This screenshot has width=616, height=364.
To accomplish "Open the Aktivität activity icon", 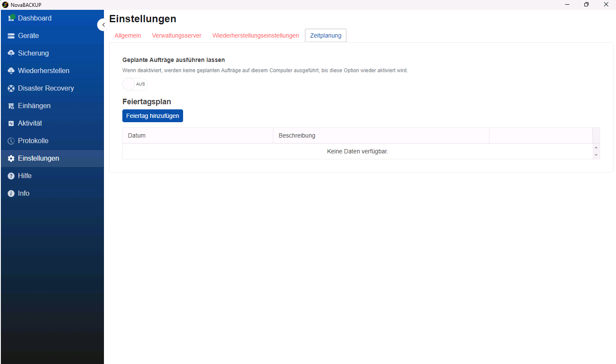I will (x=11, y=123).
